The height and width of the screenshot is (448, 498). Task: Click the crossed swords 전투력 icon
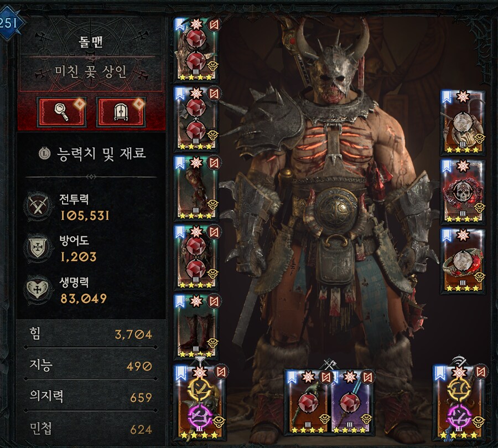click(x=38, y=207)
